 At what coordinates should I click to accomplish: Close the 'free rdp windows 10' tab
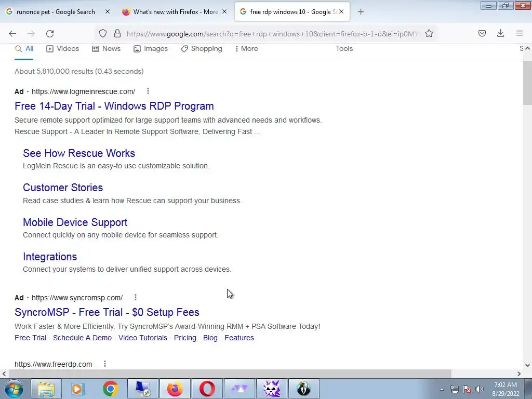[x=341, y=11]
